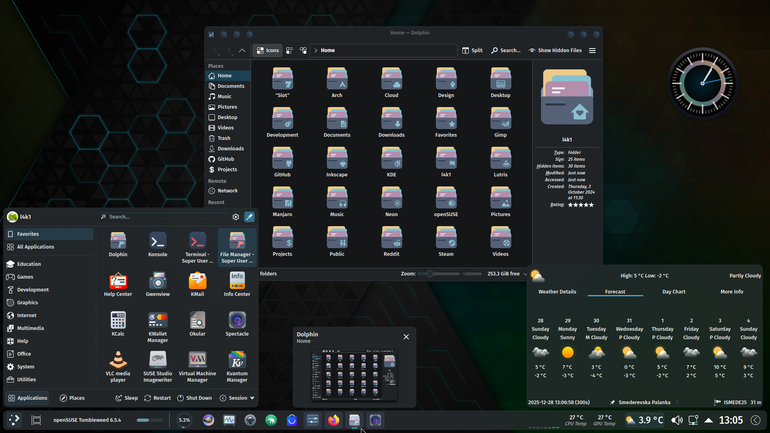Expand hidden system tray icons arrow

click(x=708, y=420)
